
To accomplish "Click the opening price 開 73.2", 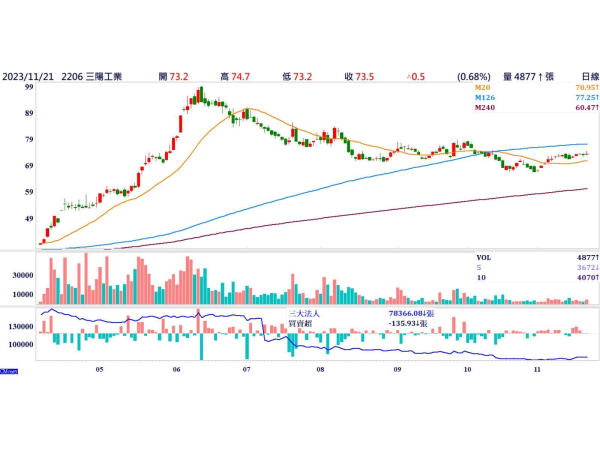I will click(x=174, y=77).
